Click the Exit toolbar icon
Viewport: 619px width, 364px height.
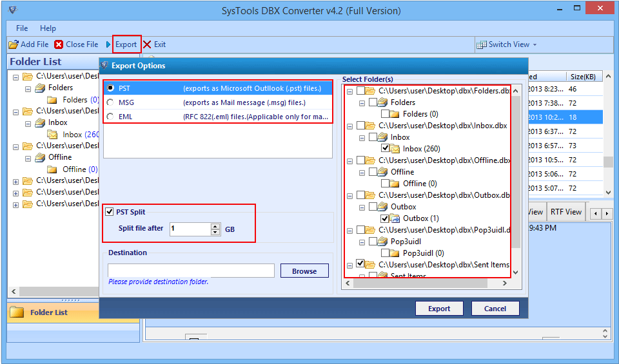pyautogui.click(x=147, y=44)
